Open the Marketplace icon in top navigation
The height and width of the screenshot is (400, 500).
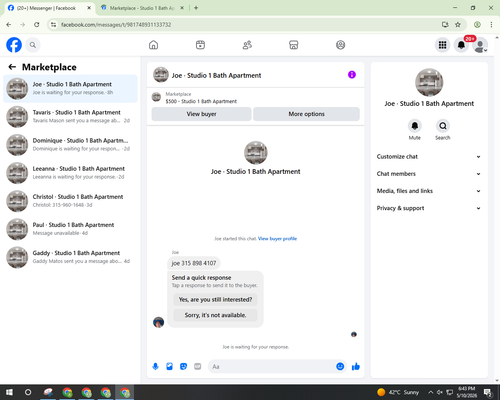tap(294, 45)
